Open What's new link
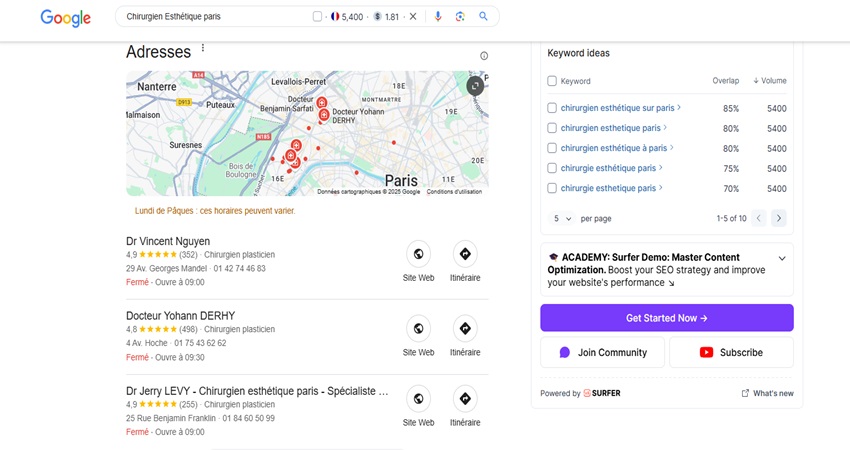This screenshot has height=450, width=850. [x=768, y=393]
